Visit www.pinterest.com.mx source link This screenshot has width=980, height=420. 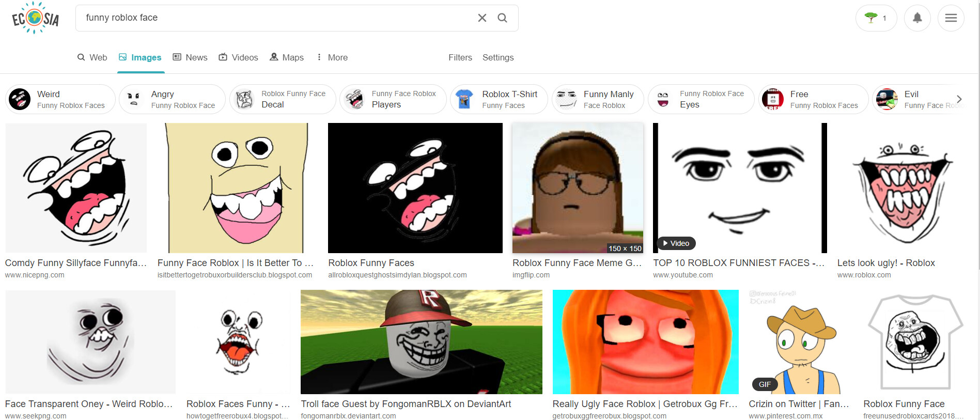[x=786, y=416]
